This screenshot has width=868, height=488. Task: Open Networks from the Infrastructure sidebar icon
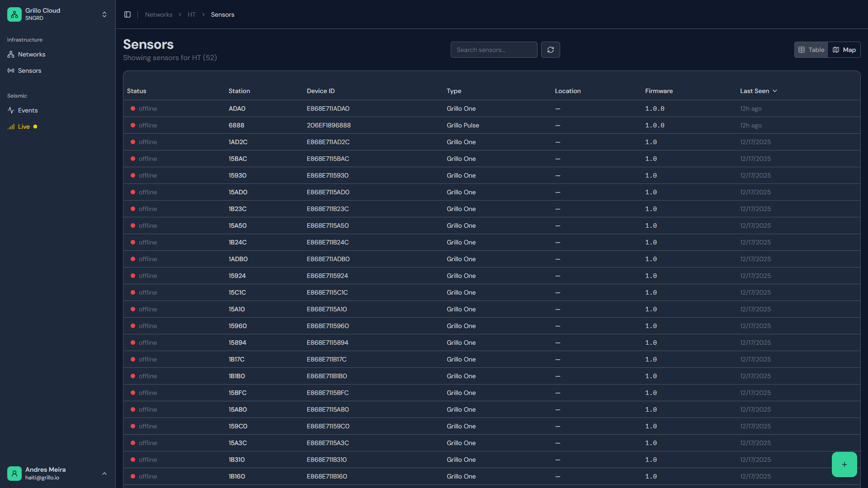point(11,54)
